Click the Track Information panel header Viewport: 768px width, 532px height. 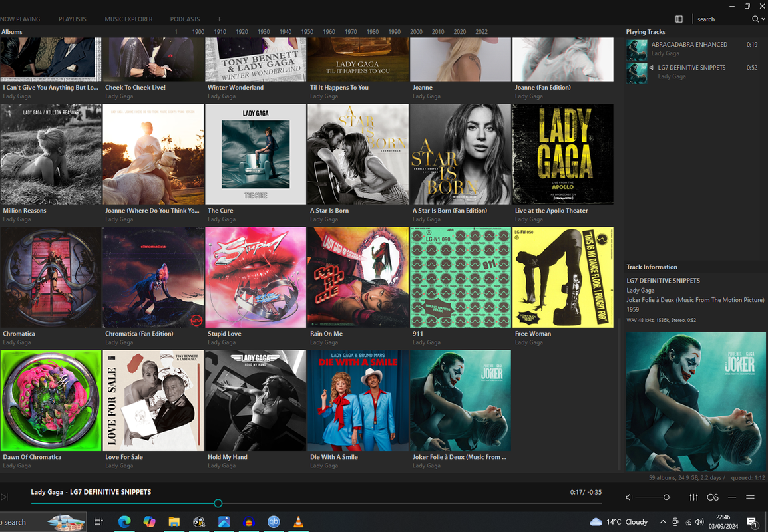tap(652, 267)
